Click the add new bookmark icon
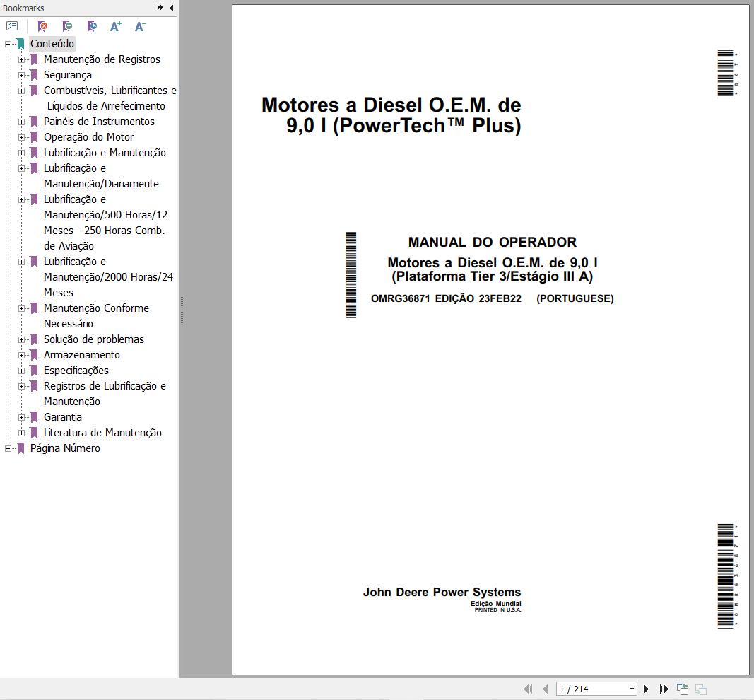 tap(67, 26)
